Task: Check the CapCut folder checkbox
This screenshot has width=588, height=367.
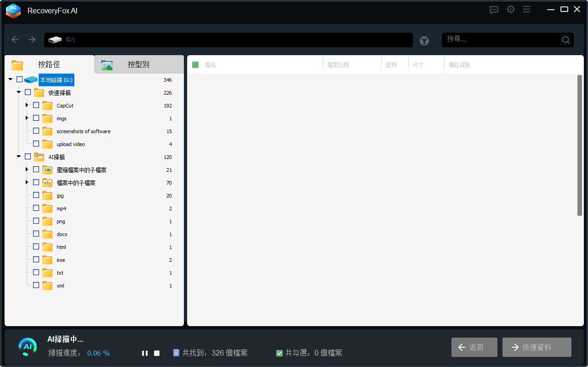Action: click(36, 105)
